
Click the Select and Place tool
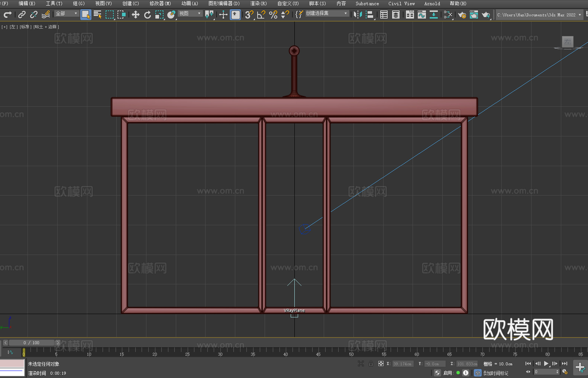[x=171, y=14]
